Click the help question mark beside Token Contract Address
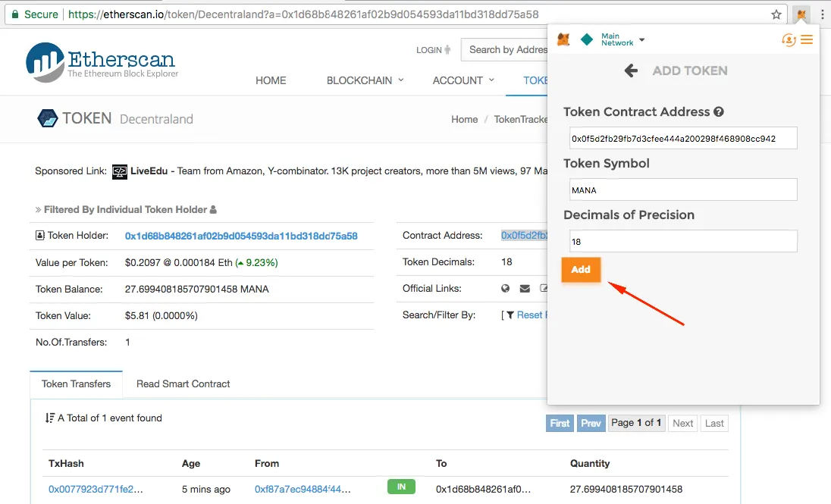 (719, 112)
